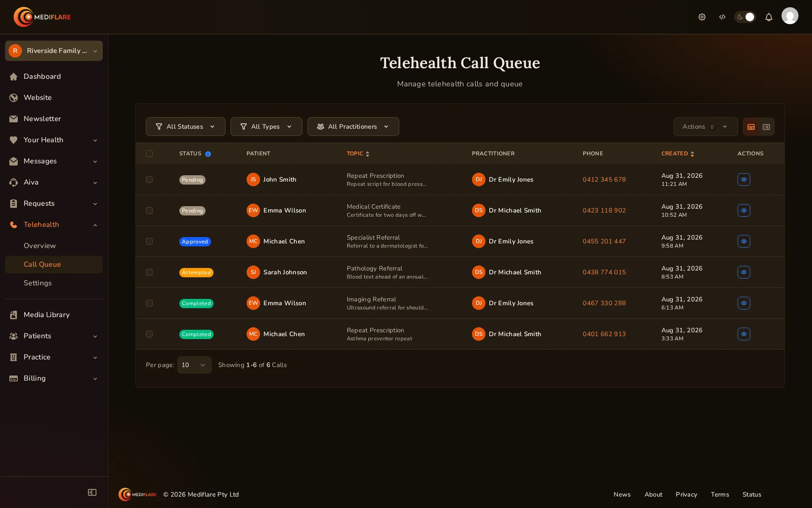View Emma Wilson's Medical Certificate eye icon
Screen dimensions: 812x508
pyautogui.click(x=743, y=210)
